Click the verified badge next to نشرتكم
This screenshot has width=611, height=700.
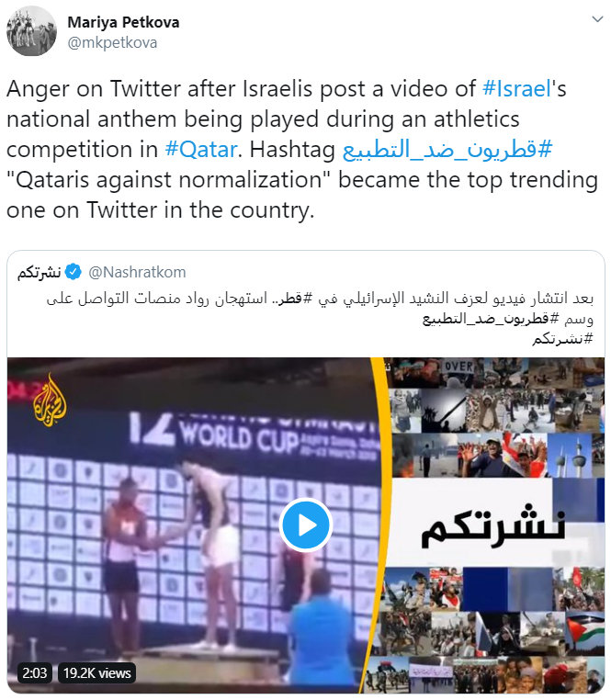pyautogui.click(x=74, y=271)
